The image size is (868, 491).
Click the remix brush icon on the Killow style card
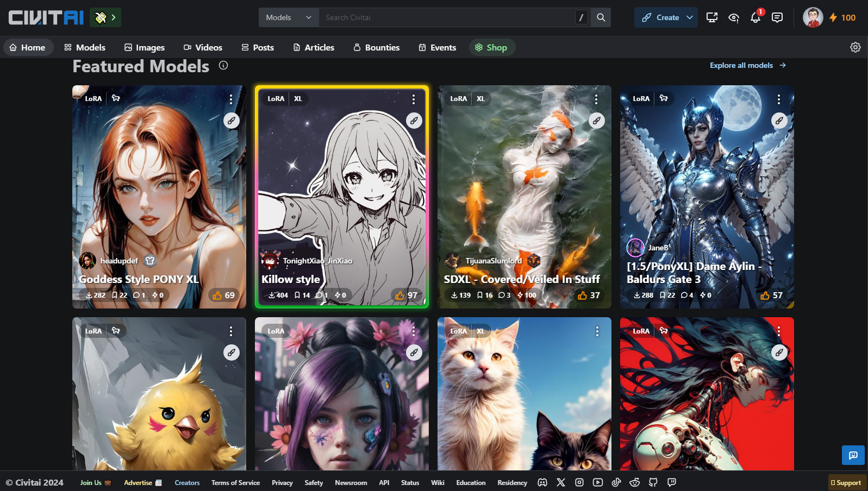click(414, 121)
